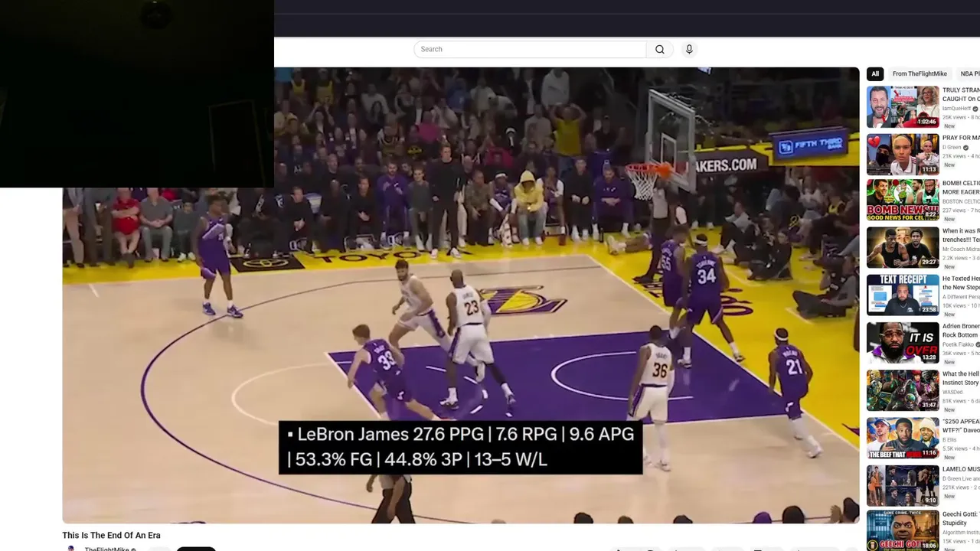Open 'Geechi Gotti:' video title

[961, 519]
